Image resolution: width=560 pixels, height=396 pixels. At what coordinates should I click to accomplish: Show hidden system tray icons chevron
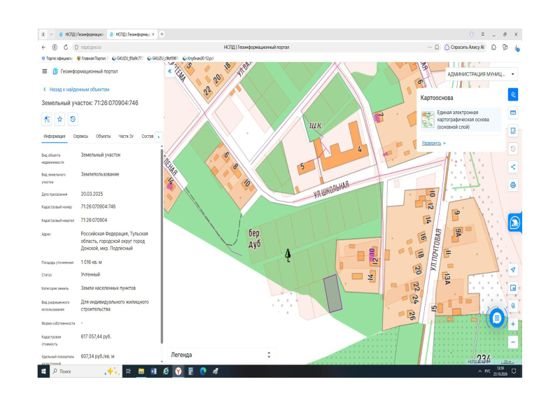[479, 372]
